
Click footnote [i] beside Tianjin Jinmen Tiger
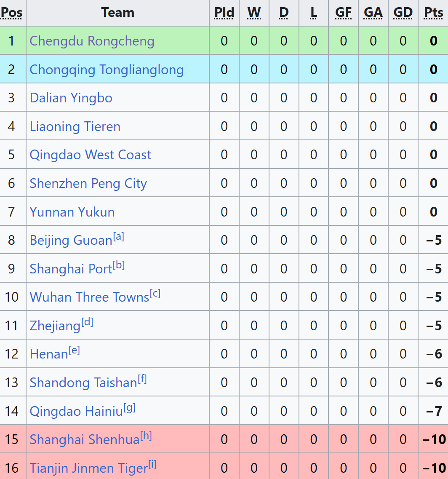click(x=152, y=465)
